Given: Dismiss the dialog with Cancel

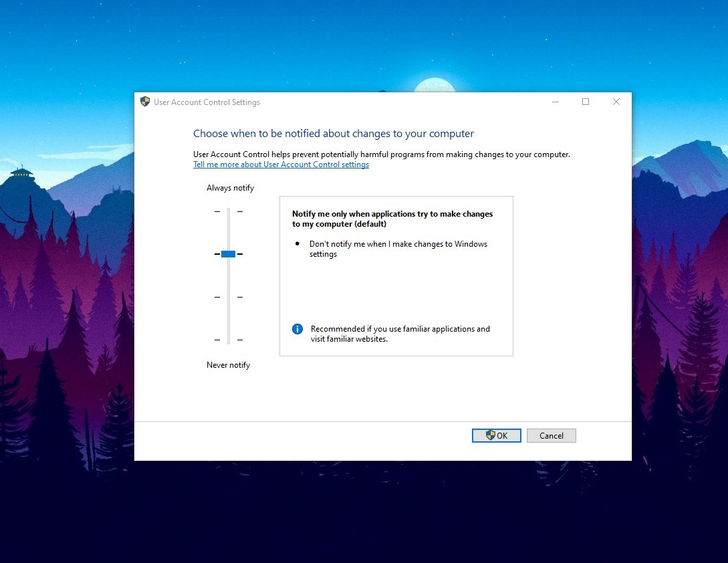Looking at the screenshot, I should (x=551, y=435).
